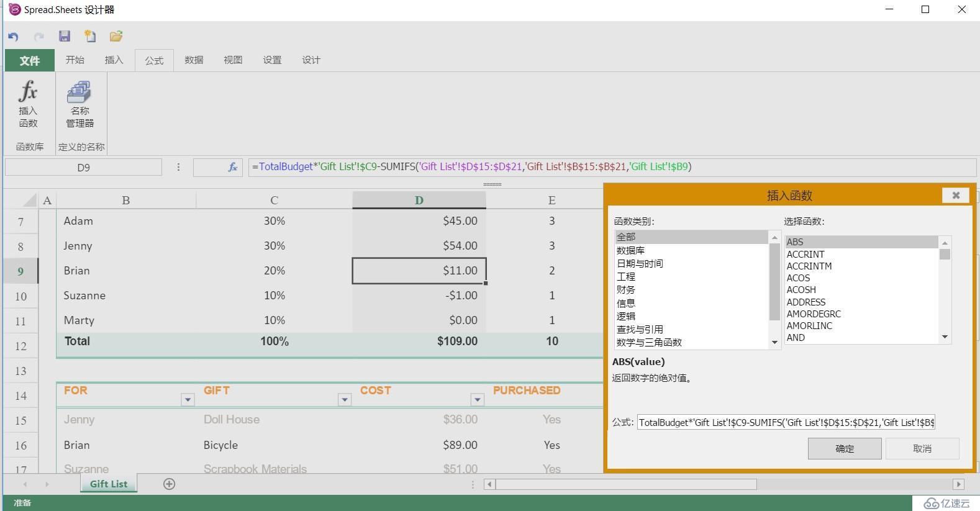Viewport: 980px width, 511px height.
Task: Switch to the 插入 (Insert) tab
Action: pos(114,60)
